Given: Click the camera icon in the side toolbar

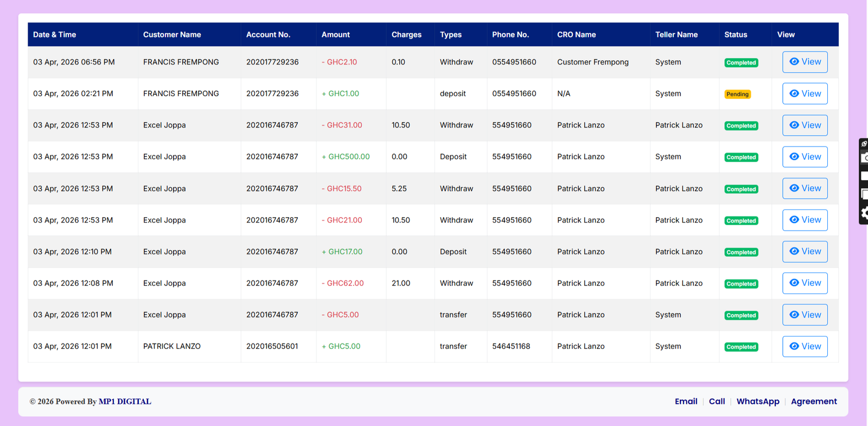Looking at the screenshot, I should [x=864, y=158].
